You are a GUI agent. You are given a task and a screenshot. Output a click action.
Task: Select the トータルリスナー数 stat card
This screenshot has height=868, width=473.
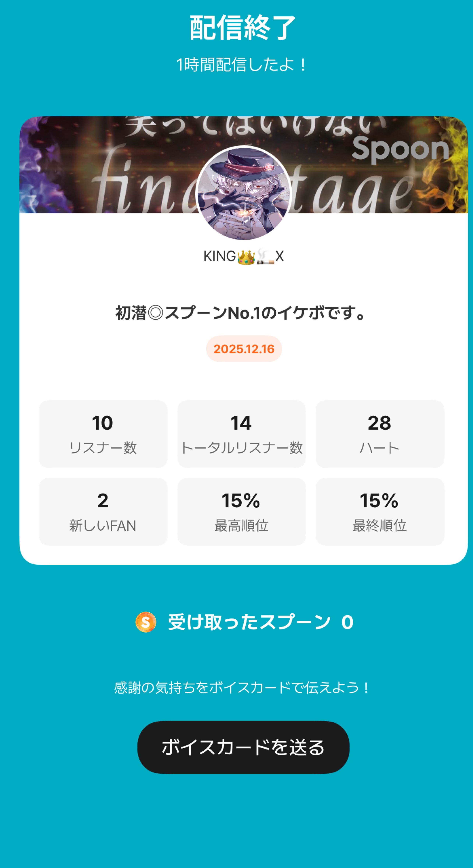242,434
